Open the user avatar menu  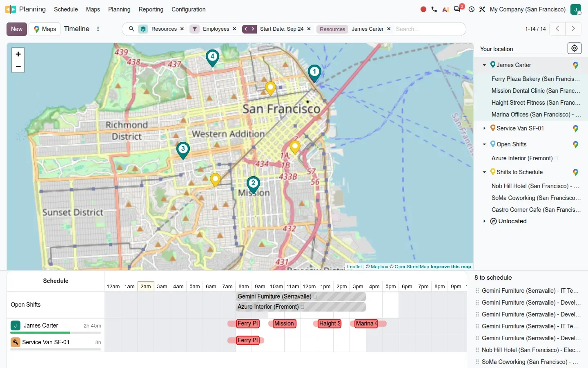pos(576,9)
